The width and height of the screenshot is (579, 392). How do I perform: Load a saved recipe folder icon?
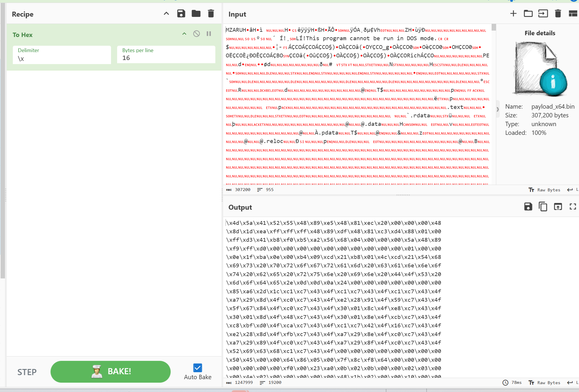196,14
